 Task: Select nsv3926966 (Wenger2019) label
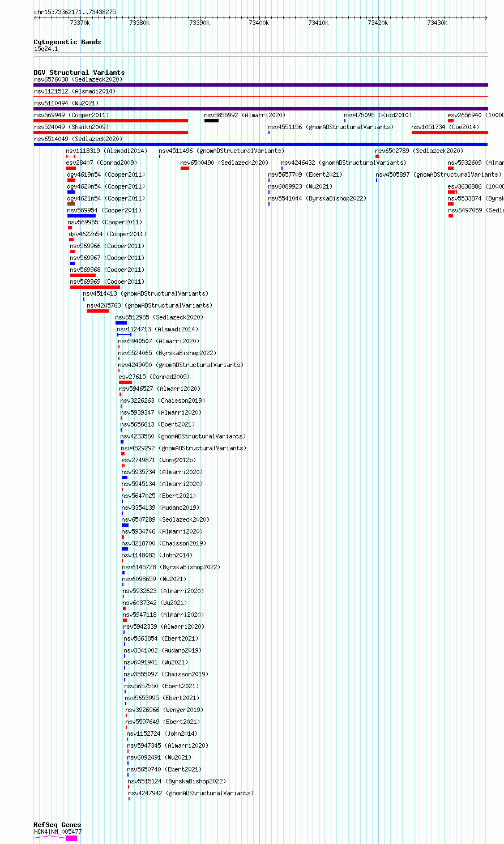click(165, 710)
